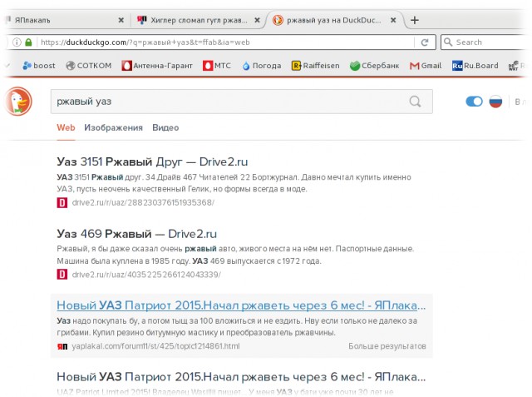This screenshot has width=532, height=397.
Task: Open the Ru.Board bookmark
Action: [x=475, y=66]
